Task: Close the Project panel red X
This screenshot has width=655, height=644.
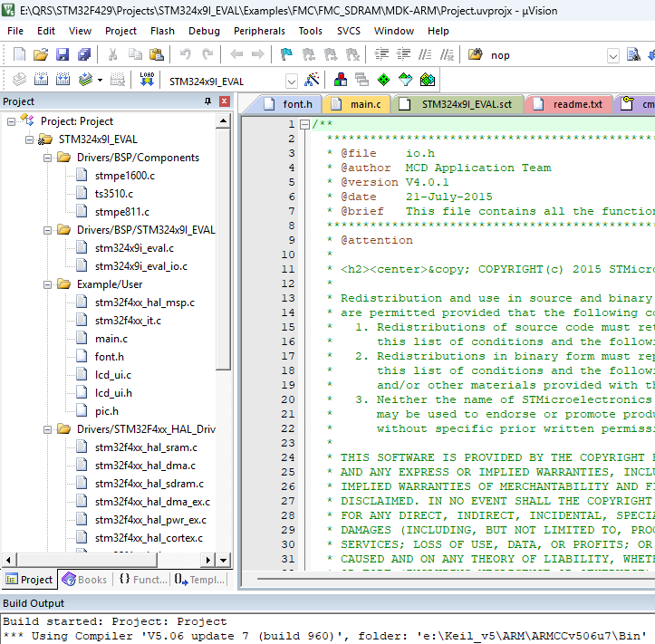Action: (225, 101)
